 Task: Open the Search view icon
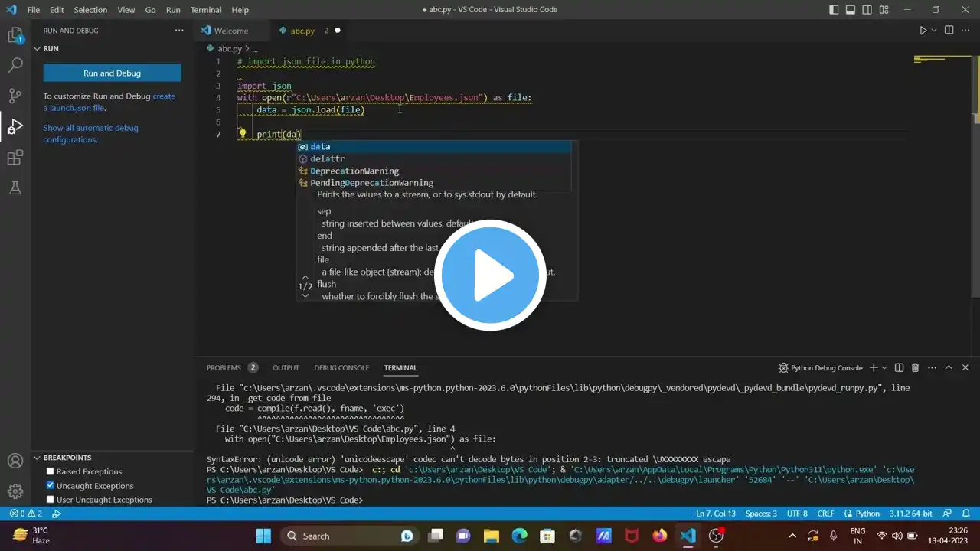15,65
